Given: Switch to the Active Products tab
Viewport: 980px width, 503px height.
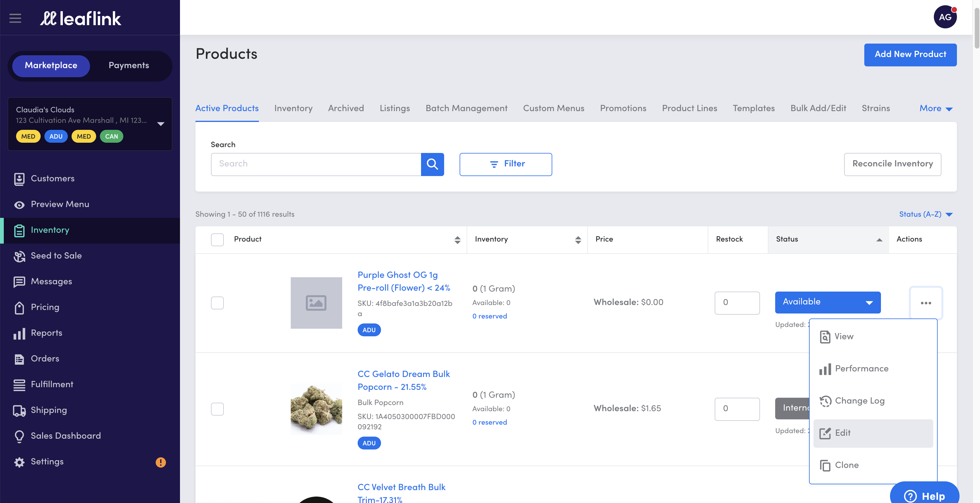Looking at the screenshot, I should 227,108.
